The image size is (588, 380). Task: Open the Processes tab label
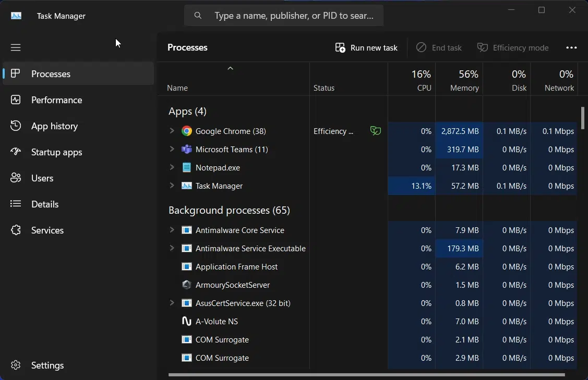[51, 74]
